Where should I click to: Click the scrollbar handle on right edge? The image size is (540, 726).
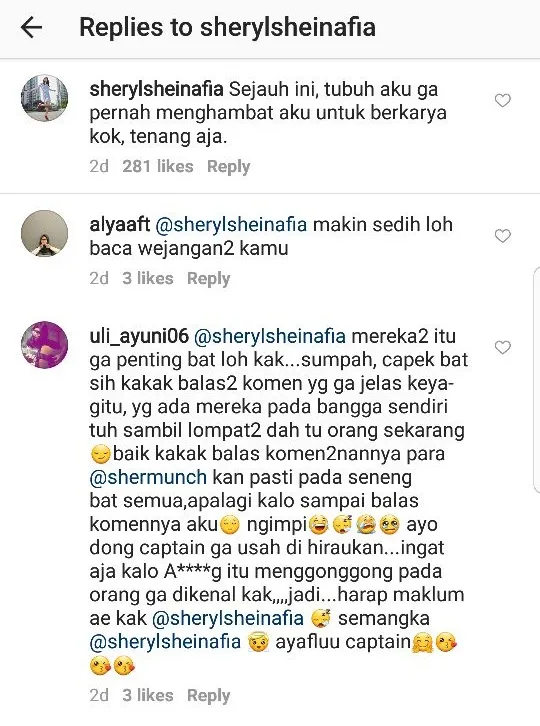click(536, 380)
